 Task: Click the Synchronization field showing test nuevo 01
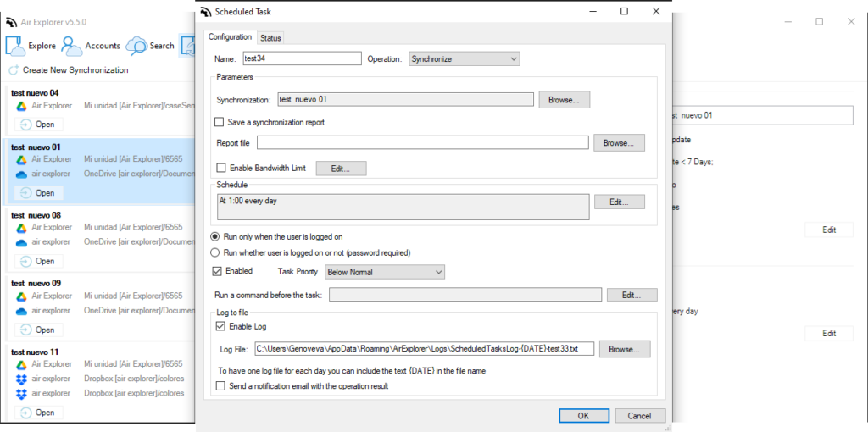click(x=406, y=100)
